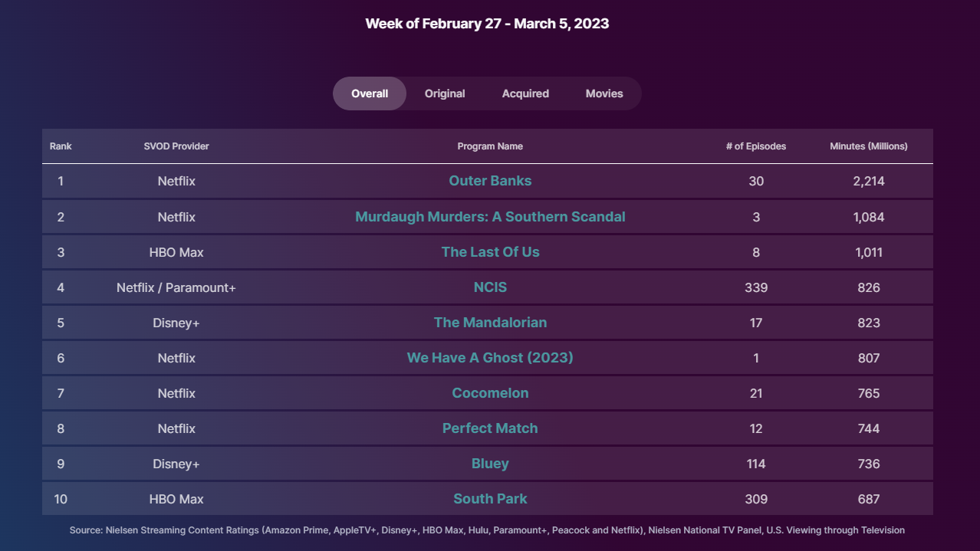Open the Acquired tab
Viewport: 980px width, 551px height.
pos(525,93)
